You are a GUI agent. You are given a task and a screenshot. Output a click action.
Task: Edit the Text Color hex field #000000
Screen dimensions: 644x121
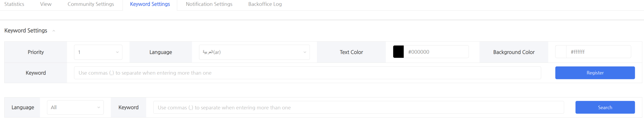436,52
